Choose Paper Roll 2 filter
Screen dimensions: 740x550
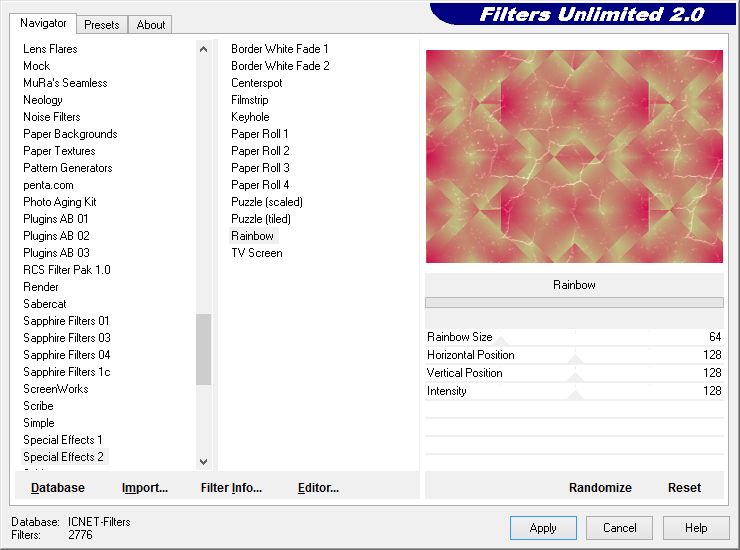(x=260, y=151)
